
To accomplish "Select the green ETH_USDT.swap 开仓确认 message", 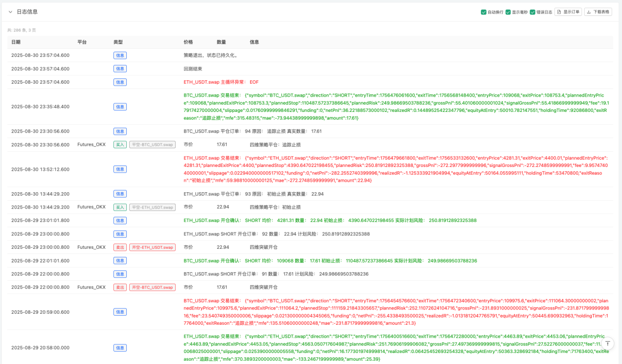I will point(330,221).
